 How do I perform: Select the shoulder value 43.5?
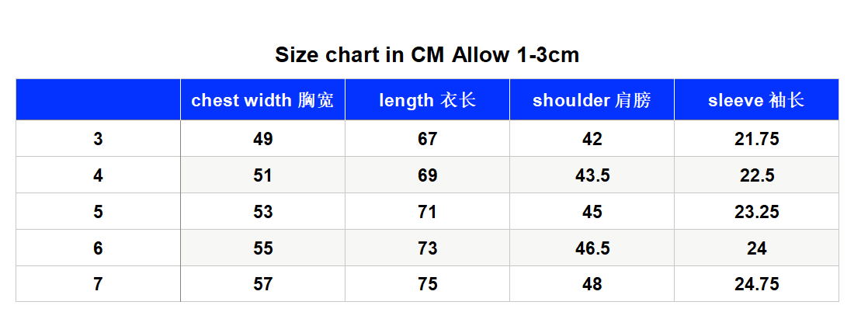pyautogui.click(x=592, y=175)
